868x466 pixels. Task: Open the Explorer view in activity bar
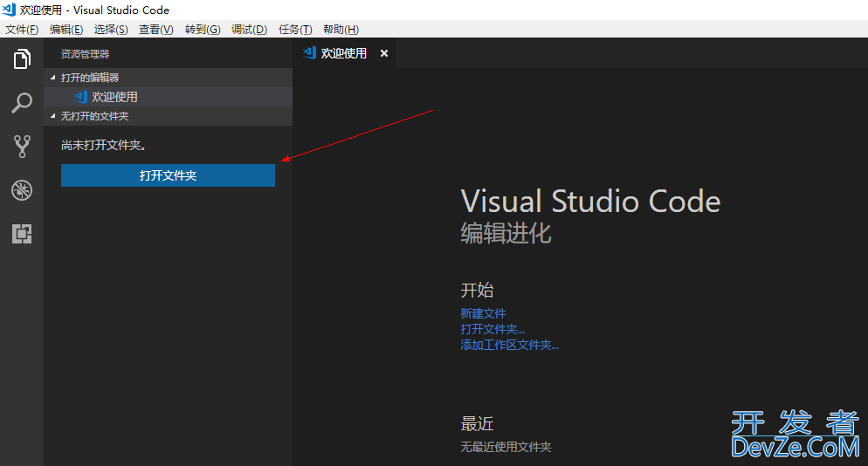[x=22, y=59]
